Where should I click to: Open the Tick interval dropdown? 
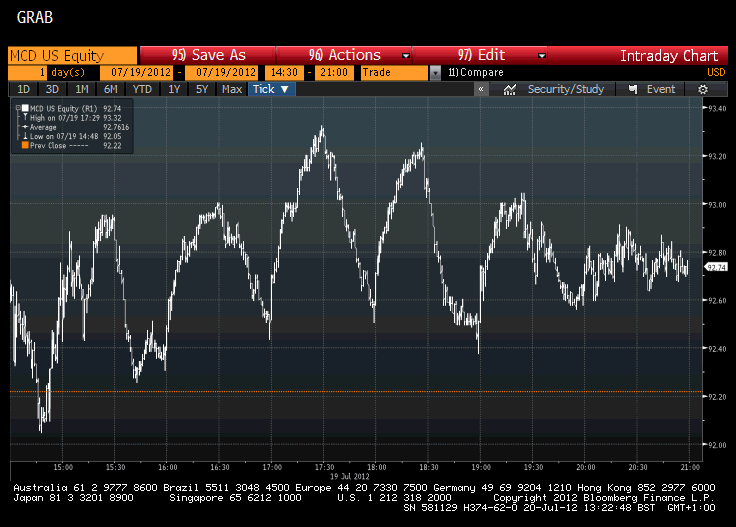pos(272,89)
